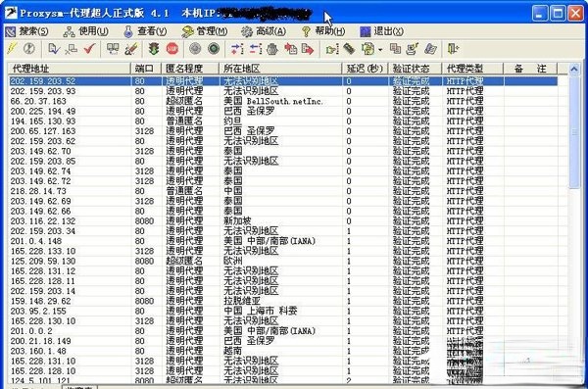Sort by the 代理类型 column header
The height and width of the screenshot is (389, 588).
point(472,69)
